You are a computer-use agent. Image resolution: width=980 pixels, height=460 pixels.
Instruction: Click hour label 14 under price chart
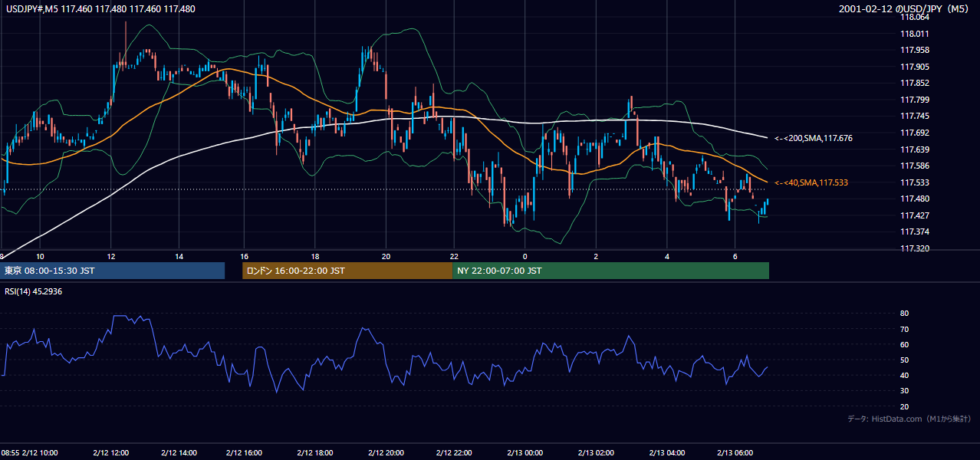point(179,256)
